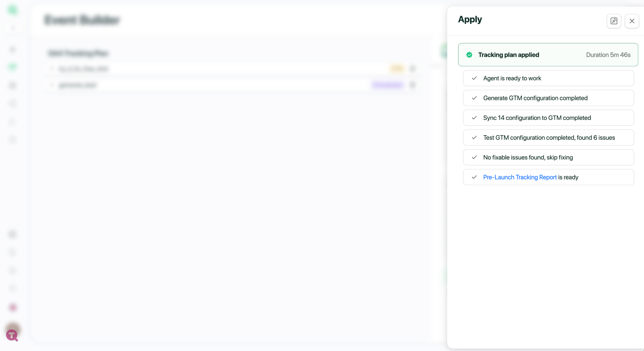This screenshot has height=351, width=644.
Task: Click checkmark icon beside No fixable issues found
Action: tap(474, 158)
